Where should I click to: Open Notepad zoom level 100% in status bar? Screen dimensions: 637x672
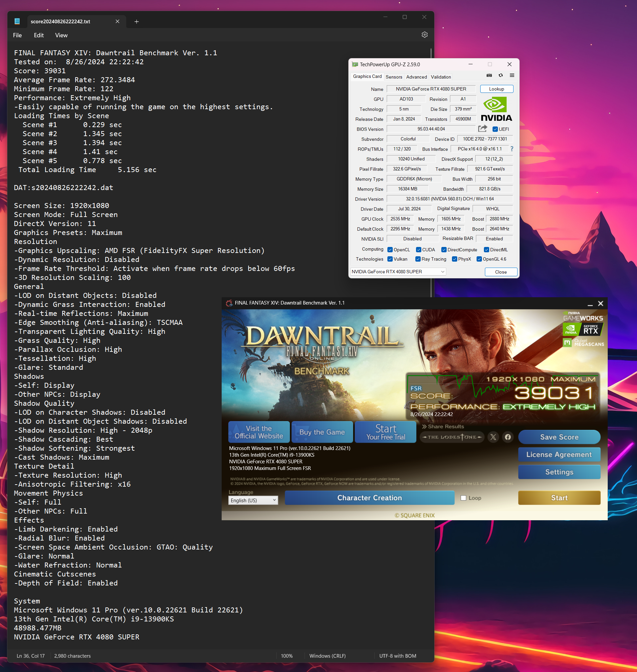tap(287, 656)
